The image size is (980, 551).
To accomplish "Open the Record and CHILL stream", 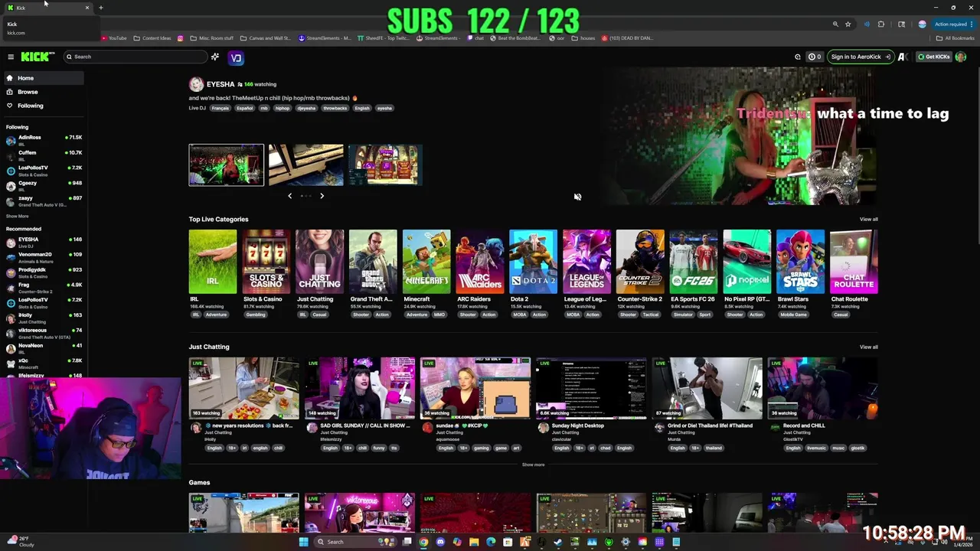I will (823, 389).
